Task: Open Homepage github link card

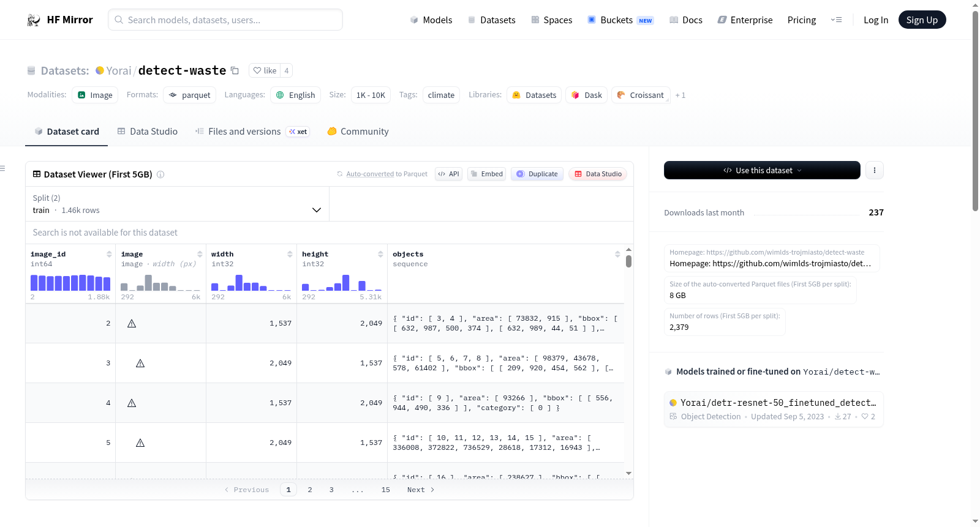Action: click(772, 258)
